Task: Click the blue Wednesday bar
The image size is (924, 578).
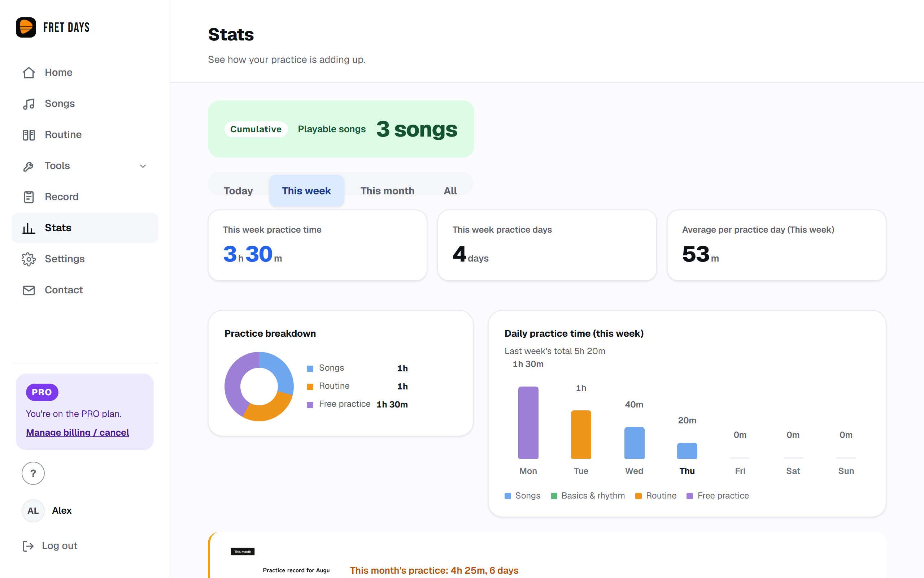Action: (634, 443)
